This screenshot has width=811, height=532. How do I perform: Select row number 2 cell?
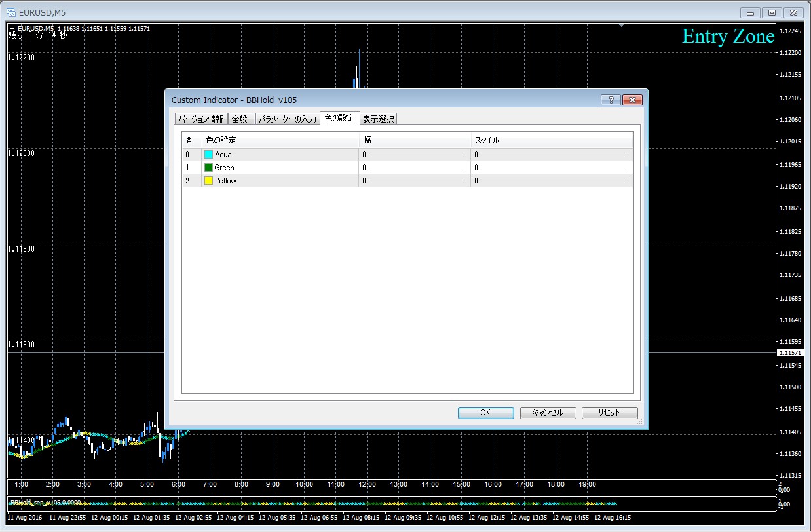[192, 181]
